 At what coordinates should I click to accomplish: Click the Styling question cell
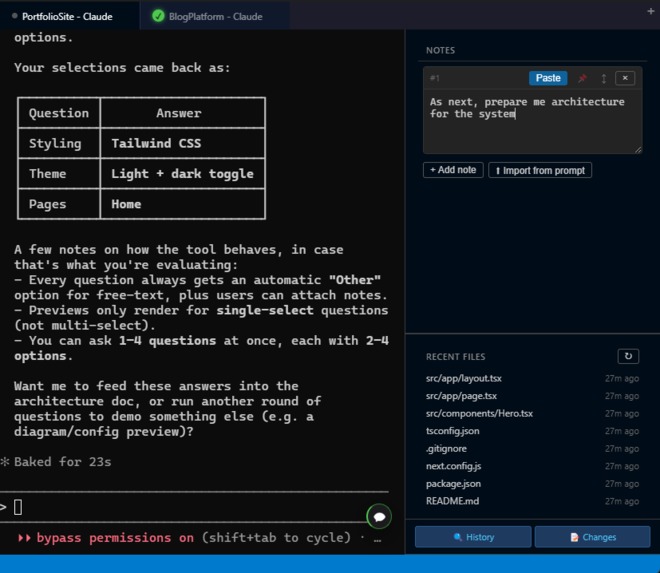click(x=59, y=144)
